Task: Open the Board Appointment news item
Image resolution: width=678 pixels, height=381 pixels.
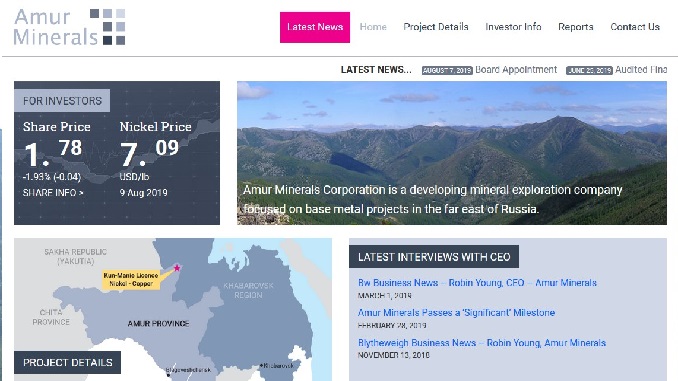Action: click(x=516, y=70)
